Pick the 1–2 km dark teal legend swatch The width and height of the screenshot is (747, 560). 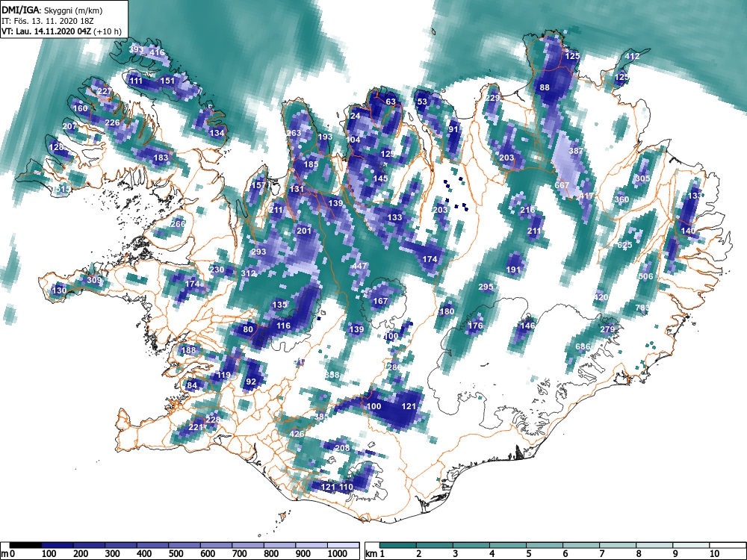click(x=398, y=545)
